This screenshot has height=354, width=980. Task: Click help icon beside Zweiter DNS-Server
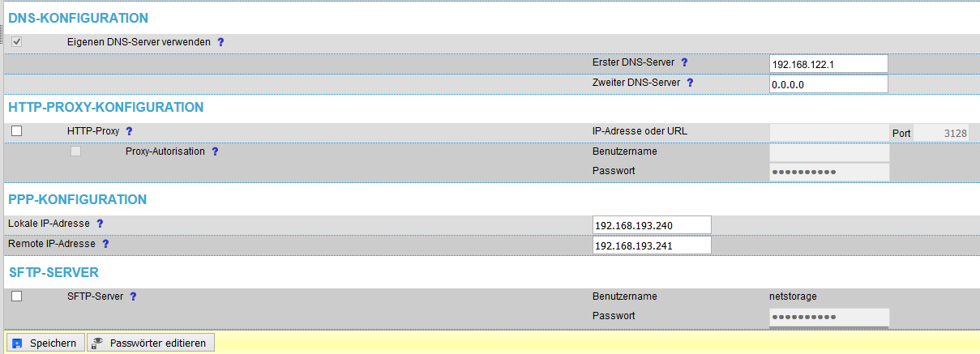(x=691, y=83)
